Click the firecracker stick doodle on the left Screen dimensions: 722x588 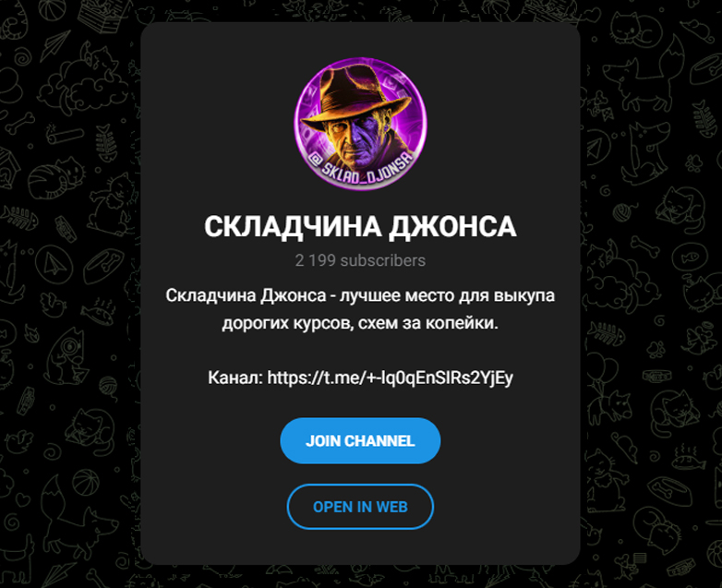click(64, 136)
